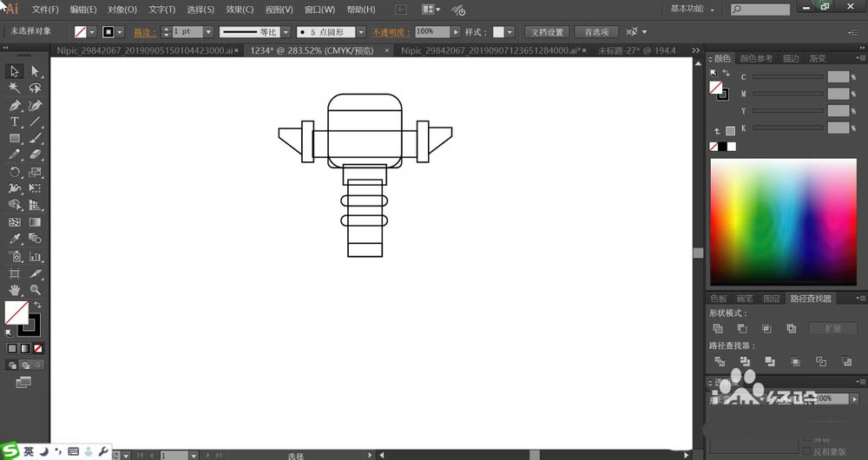The image size is (868, 460).
Task: Click Unite shape mode in Pathfinder
Action: pos(718,328)
